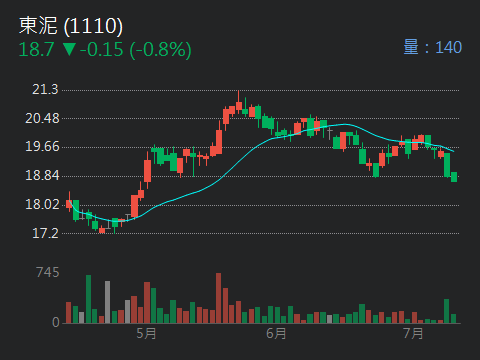480x360 pixels.
Task: Click the 745 volume axis label
Action: pyautogui.click(x=48, y=272)
